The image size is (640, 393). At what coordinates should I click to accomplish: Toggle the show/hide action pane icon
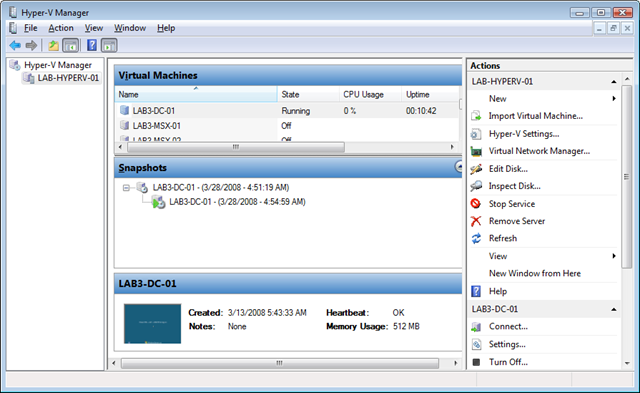click(109, 45)
